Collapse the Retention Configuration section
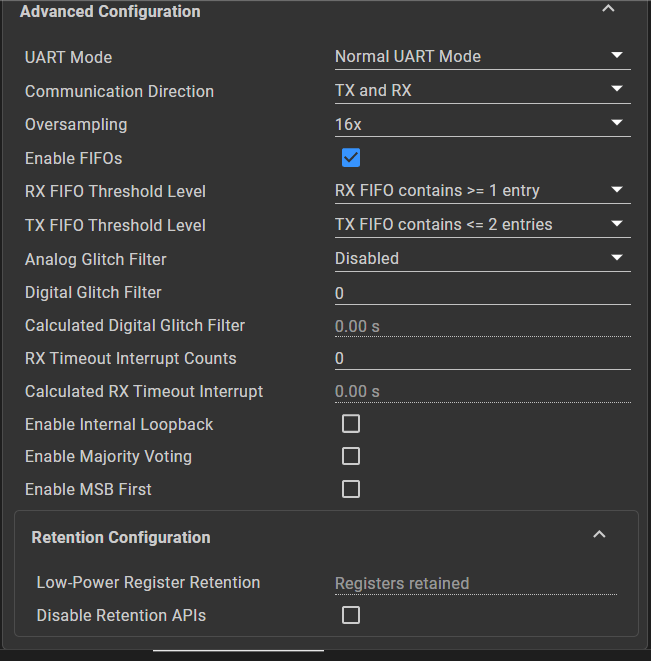This screenshot has height=661, width=651. tap(599, 535)
